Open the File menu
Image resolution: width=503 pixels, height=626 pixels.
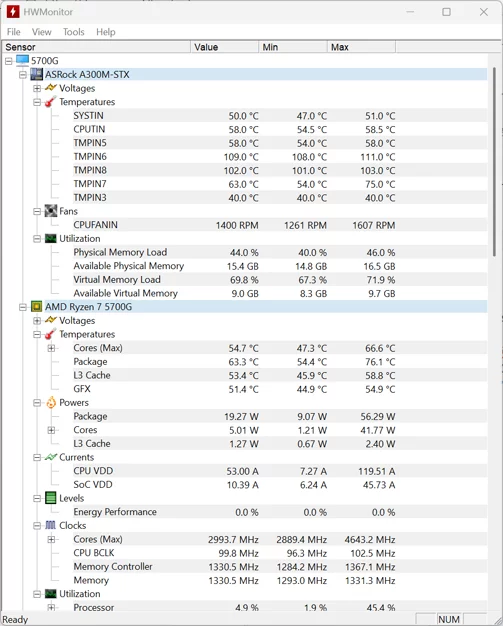[14, 32]
